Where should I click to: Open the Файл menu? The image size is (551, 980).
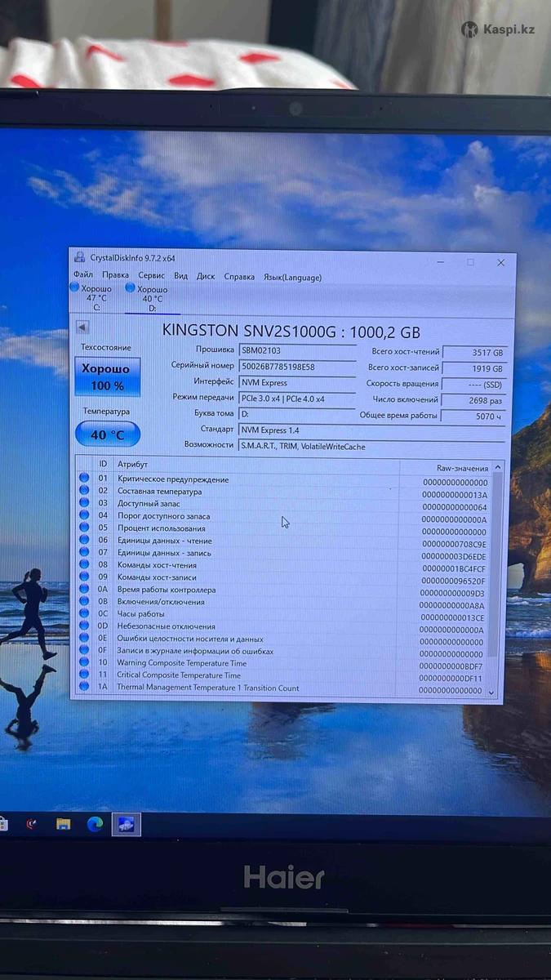83,276
